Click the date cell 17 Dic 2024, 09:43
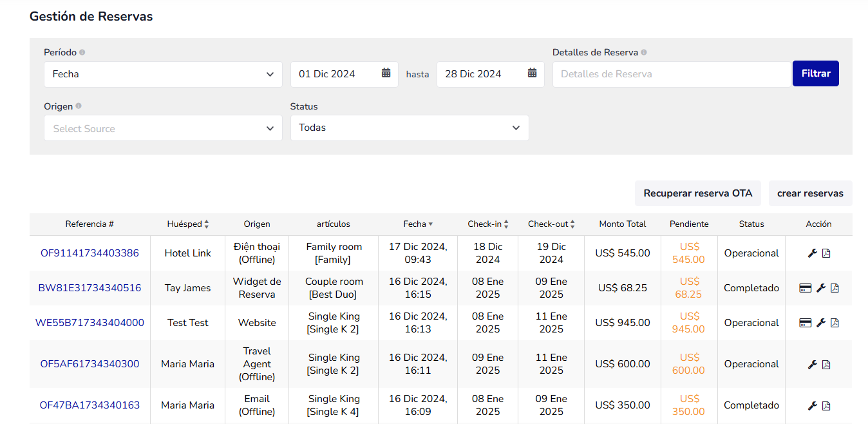868x424 pixels. click(x=418, y=253)
